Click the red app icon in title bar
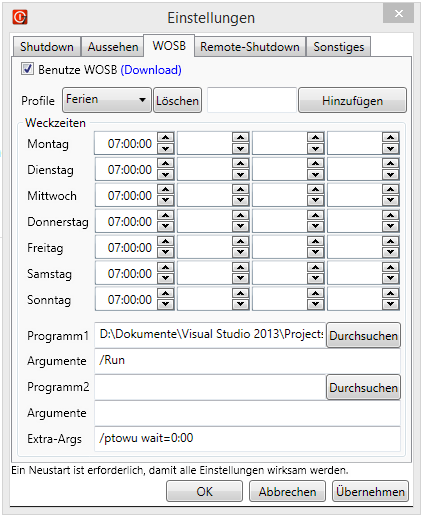Image resolution: width=423 pixels, height=517 pixels. coord(20,17)
